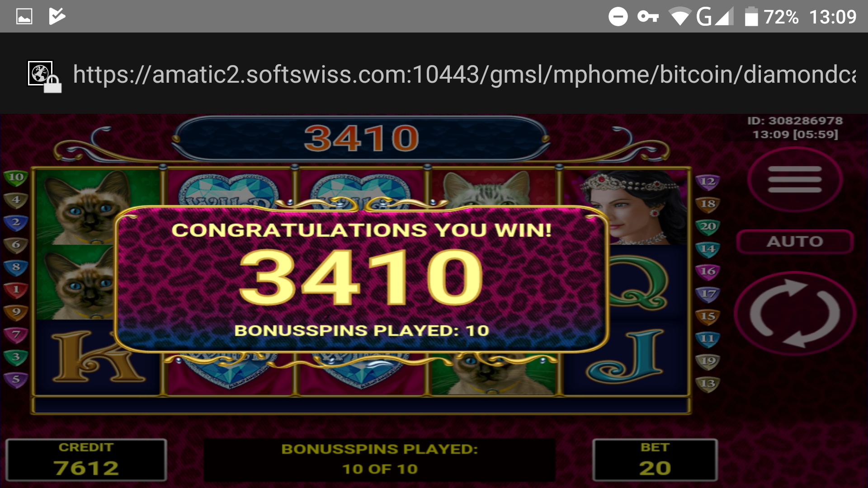868x488 pixels.
Task: Select payline 5 badge
Action: coord(16,379)
